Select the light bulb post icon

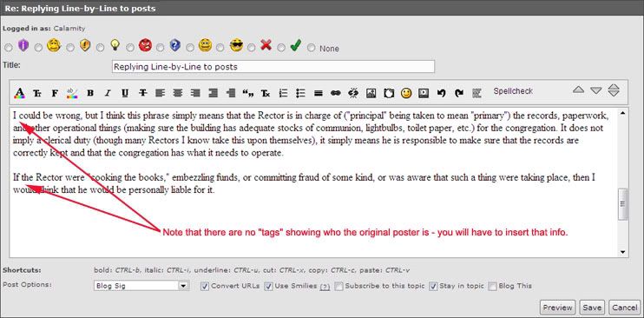(115, 45)
